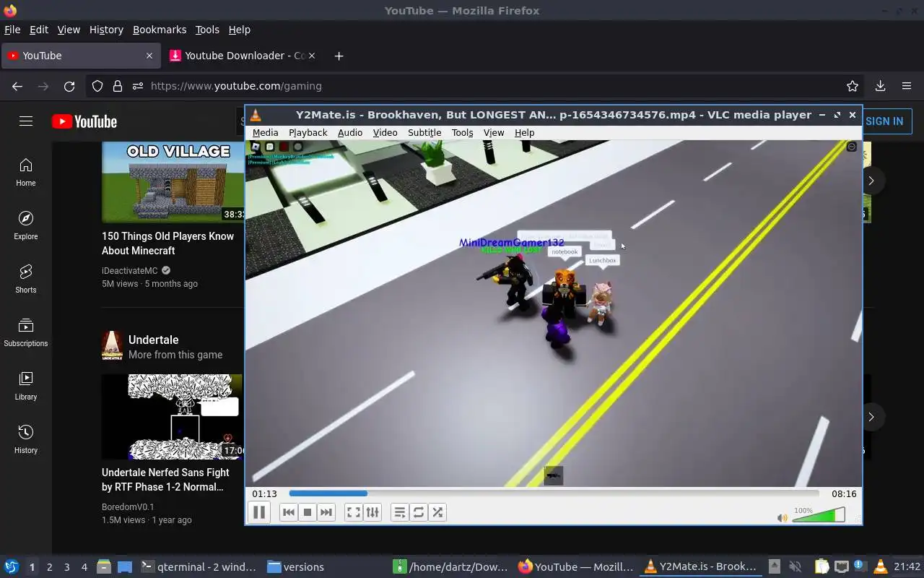
Task: Open BoredomV0.1 channel link
Action: click(128, 506)
